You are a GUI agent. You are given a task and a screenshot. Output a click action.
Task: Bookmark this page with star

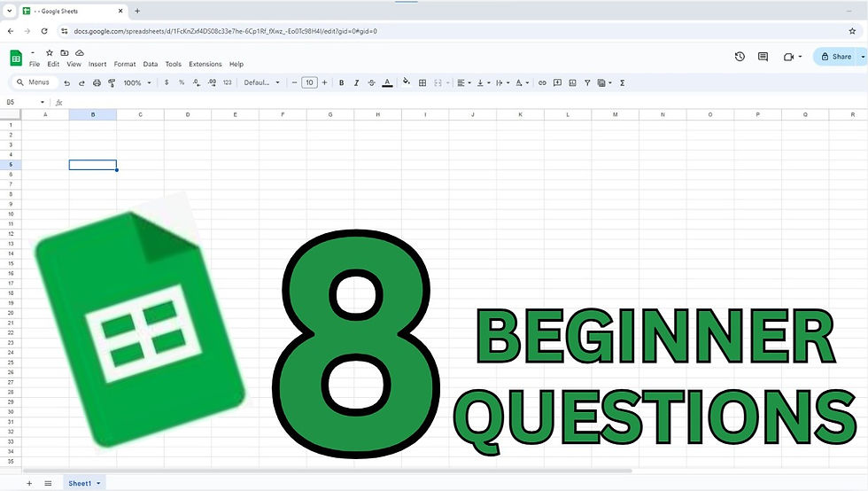(x=852, y=31)
